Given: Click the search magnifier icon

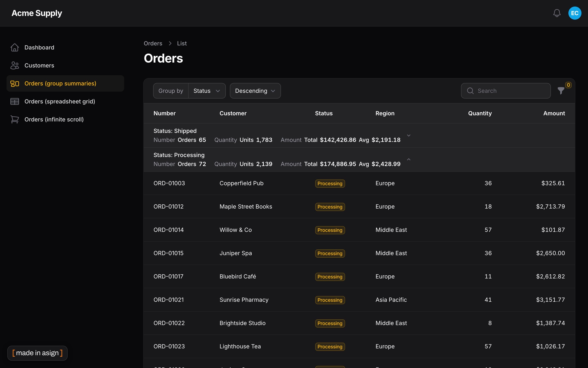Looking at the screenshot, I should pyautogui.click(x=470, y=91).
